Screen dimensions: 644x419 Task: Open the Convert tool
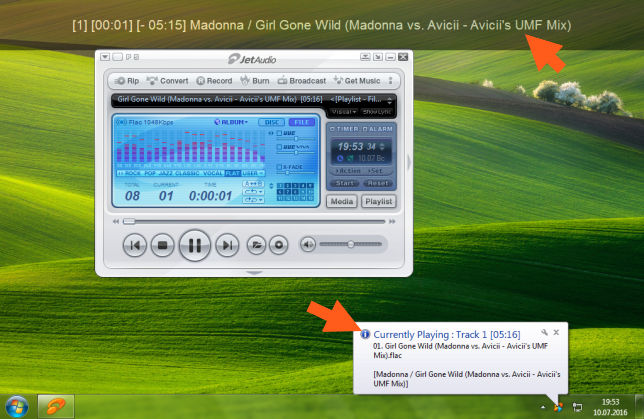tap(168, 81)
